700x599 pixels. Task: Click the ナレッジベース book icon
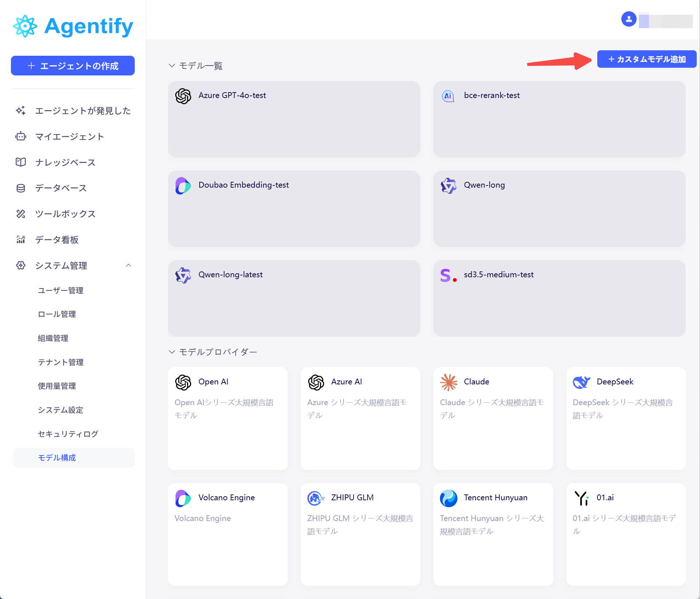(21, 162)
